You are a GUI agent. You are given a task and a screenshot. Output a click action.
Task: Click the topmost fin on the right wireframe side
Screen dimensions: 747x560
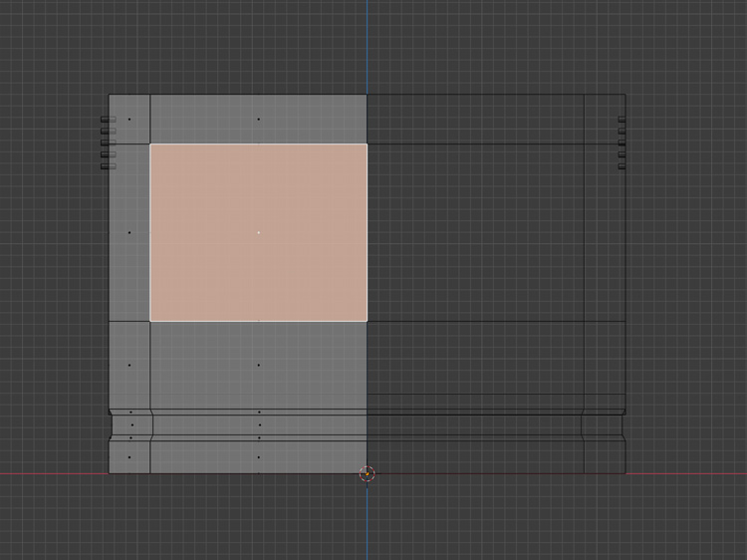coord(622,120)
